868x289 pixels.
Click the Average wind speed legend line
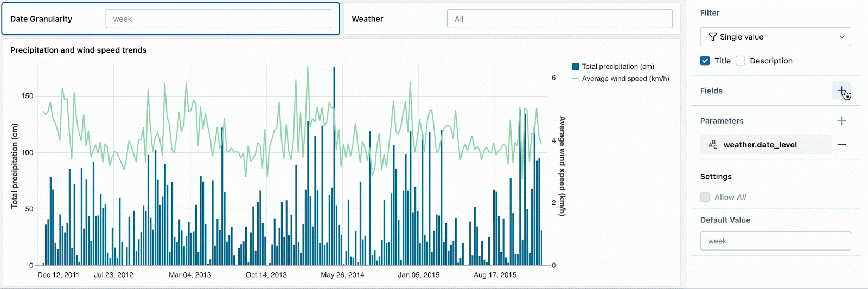click(575, 79)
